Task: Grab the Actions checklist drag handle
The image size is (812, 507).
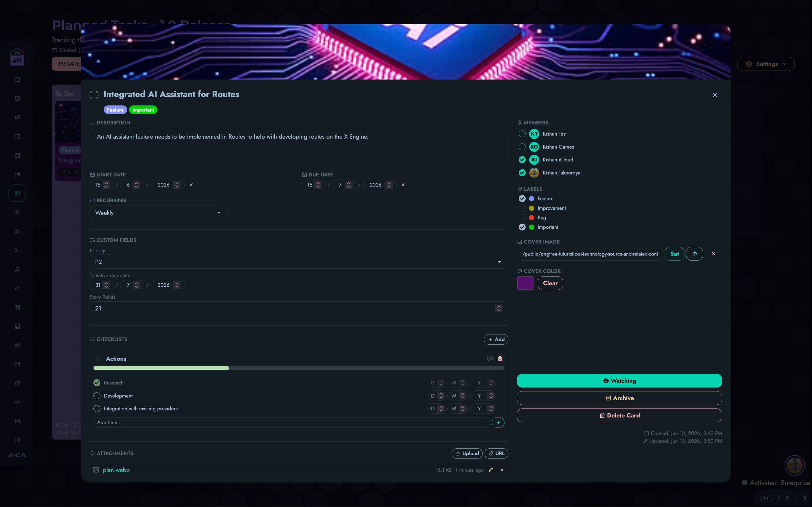Action: point(97,359)
